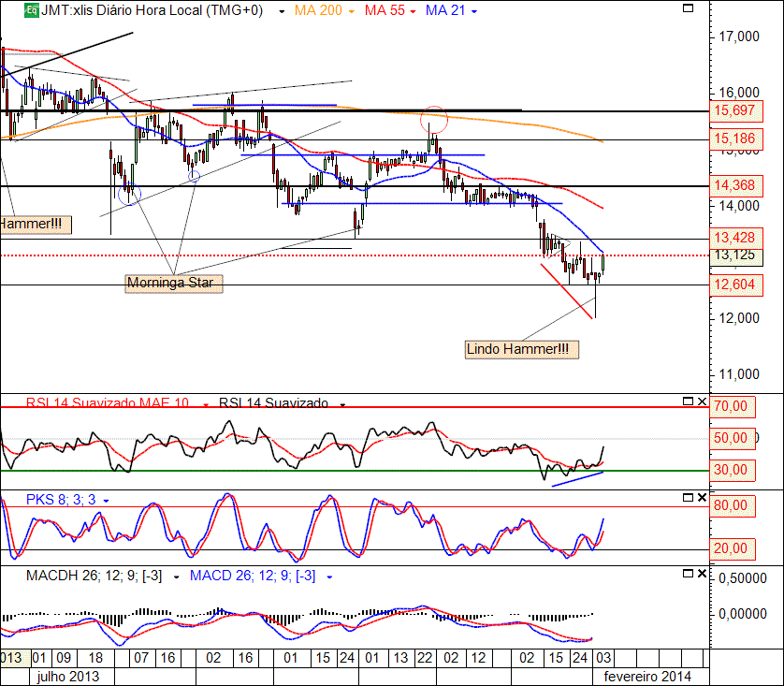Close the PKS stochastic panel

point(702,498)
